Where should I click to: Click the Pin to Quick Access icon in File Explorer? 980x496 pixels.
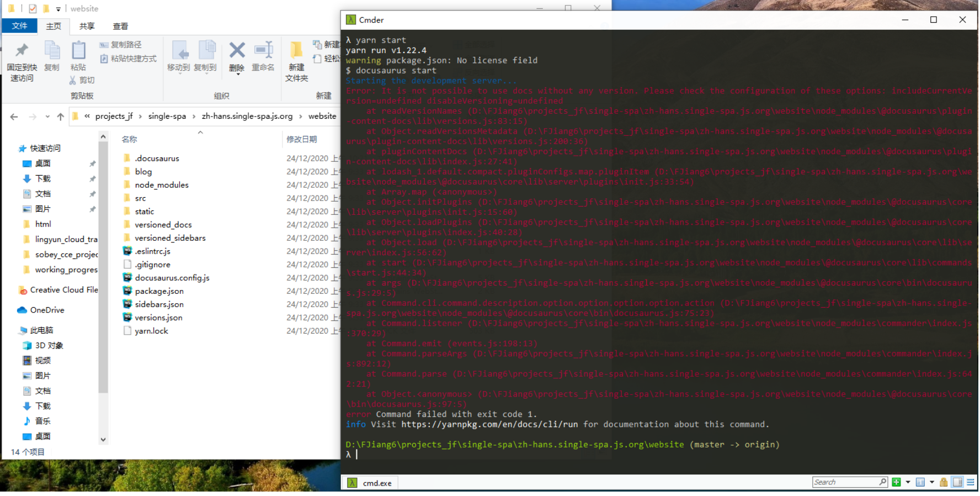[22, 51]
